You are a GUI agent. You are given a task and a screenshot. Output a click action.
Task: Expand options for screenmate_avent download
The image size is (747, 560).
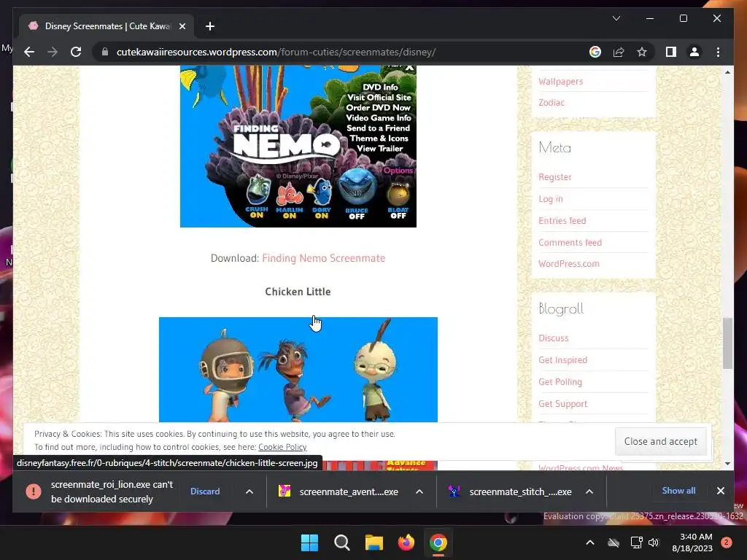[419, 491]
